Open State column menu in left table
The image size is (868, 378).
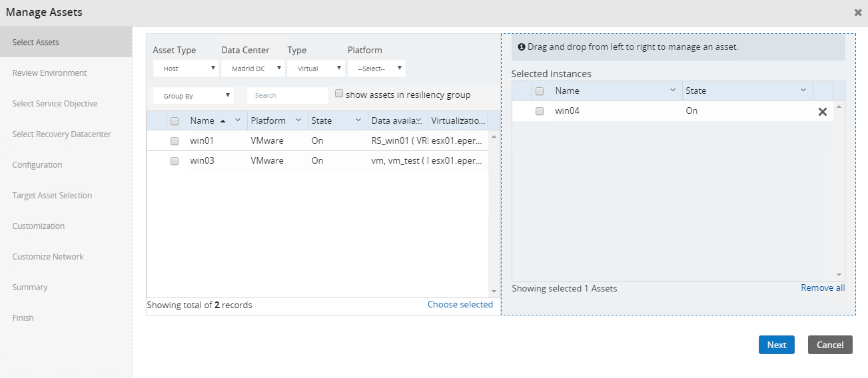point(358,120)
